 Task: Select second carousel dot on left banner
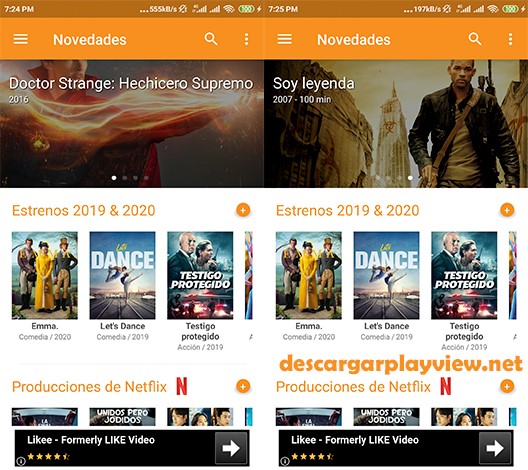coord(125,177)
